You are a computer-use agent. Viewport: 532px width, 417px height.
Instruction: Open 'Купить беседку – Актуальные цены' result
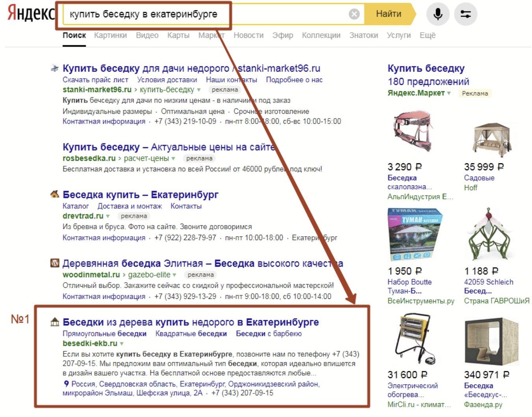pos(169,147)
